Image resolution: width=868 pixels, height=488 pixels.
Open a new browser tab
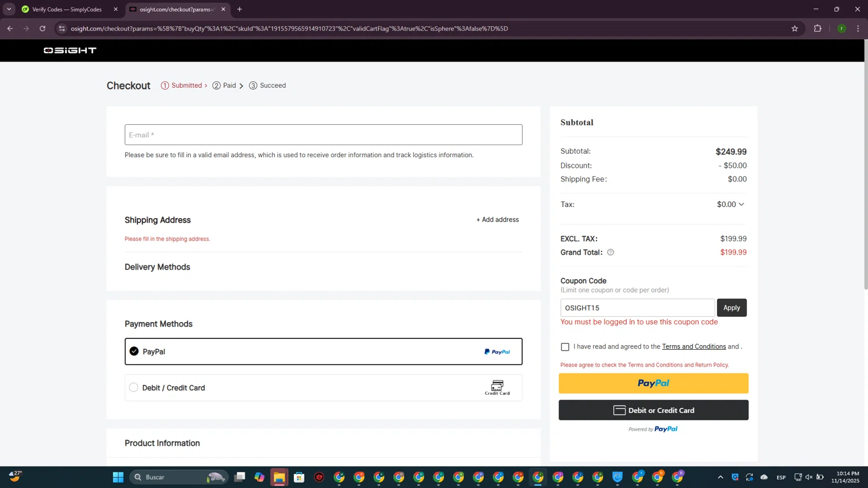tap(240, 9)
